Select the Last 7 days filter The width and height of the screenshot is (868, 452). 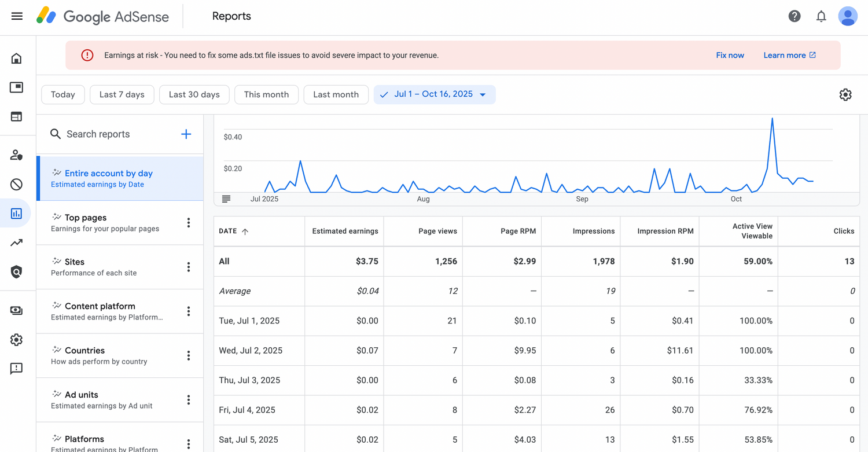pyautogui.click(x=122, y=95)
